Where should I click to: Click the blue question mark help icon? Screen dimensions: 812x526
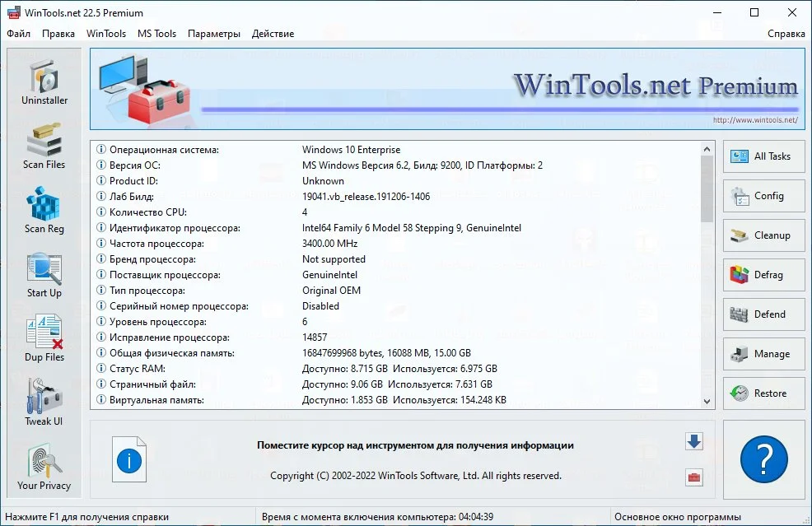click(764, 459)
